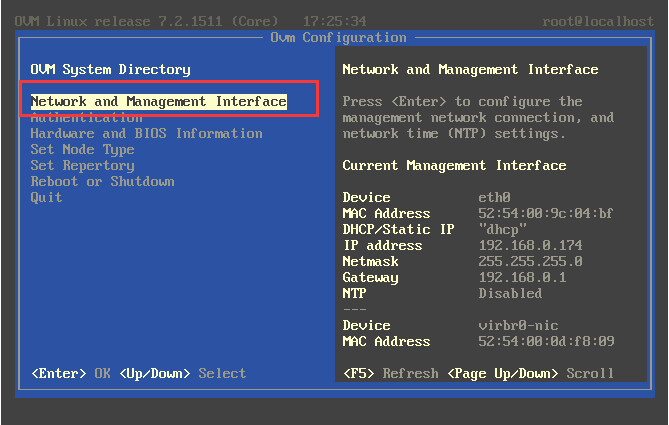Click the <F5> Refresh hint
Viewport: 669px width, 425px height.
[390, 373]
